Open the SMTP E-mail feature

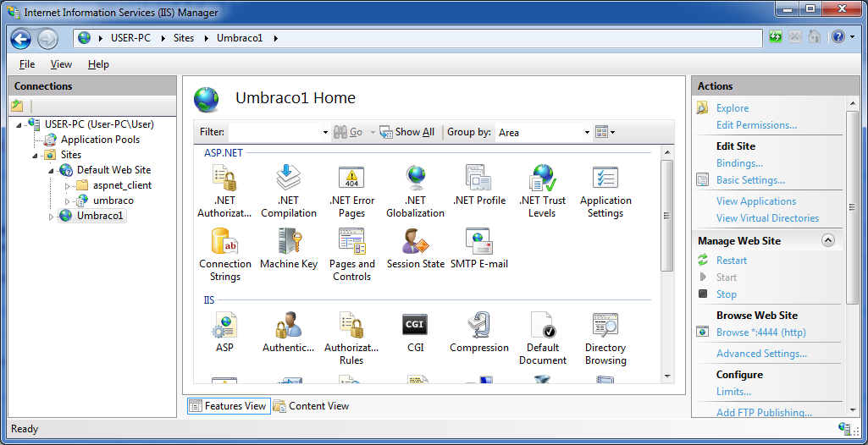click(478, 242)
